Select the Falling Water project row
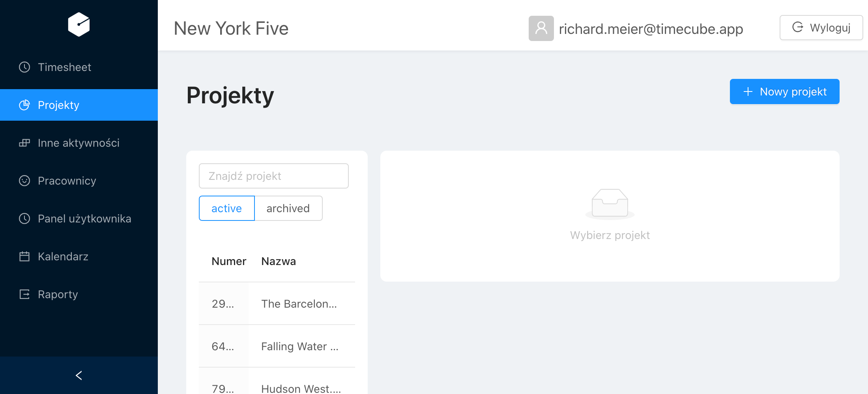868x394 pixels. click(x=277, y=346)
